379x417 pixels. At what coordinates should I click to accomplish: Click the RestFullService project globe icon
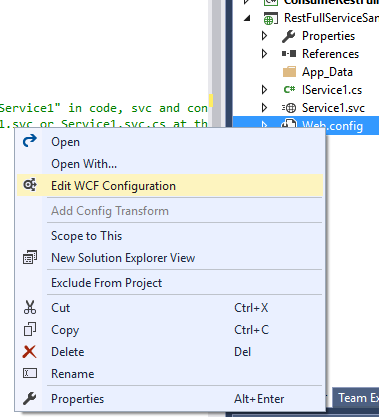[x=270, y=18]
